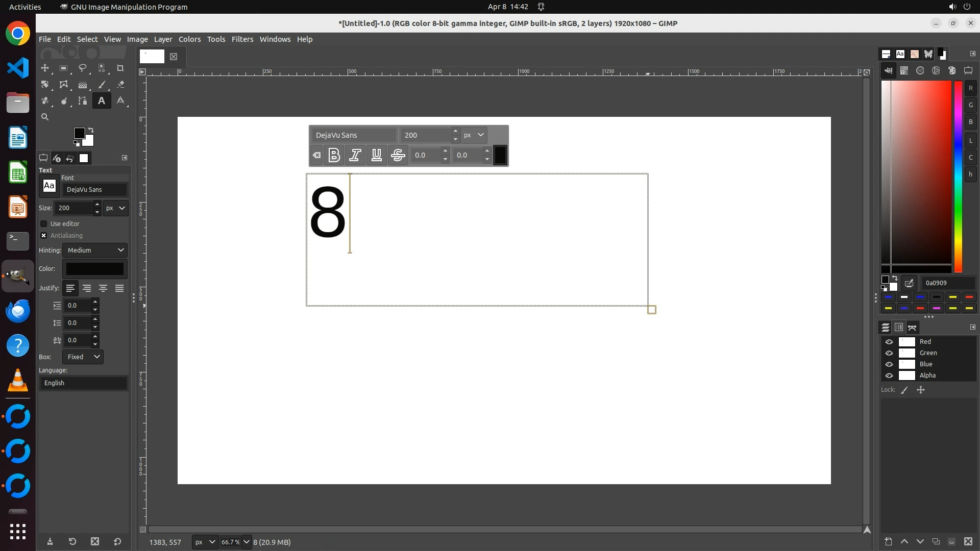Select the Zoom magnifier tool
The image size is (980, 551).
coord(45,117)
